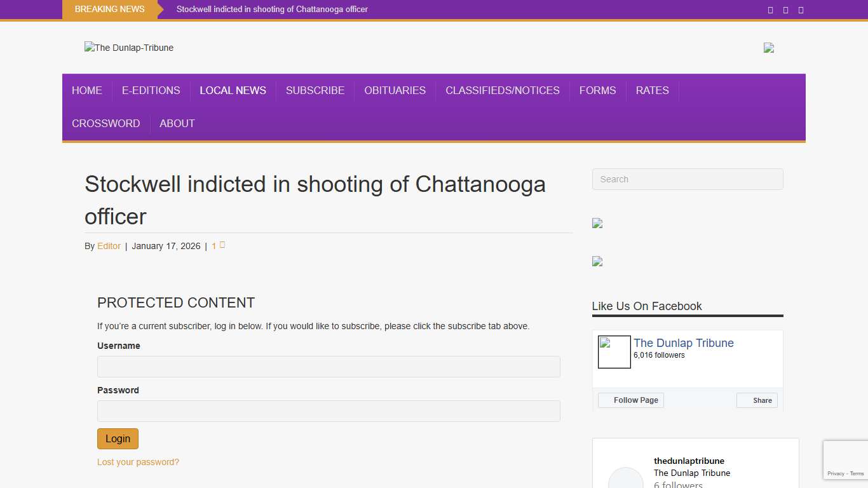Screen dimensions: 868x488
Task: Click inside the Search field
Action: tap(688, 179)
